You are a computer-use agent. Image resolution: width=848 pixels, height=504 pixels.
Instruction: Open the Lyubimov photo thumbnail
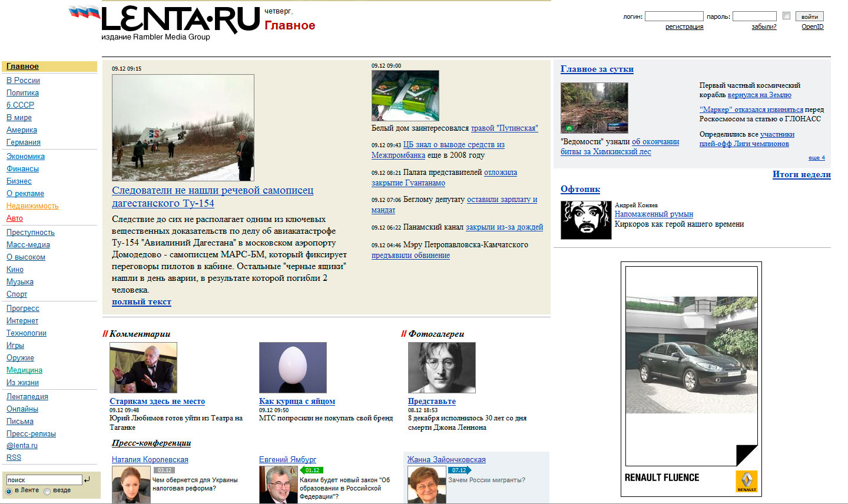[143, 367]
